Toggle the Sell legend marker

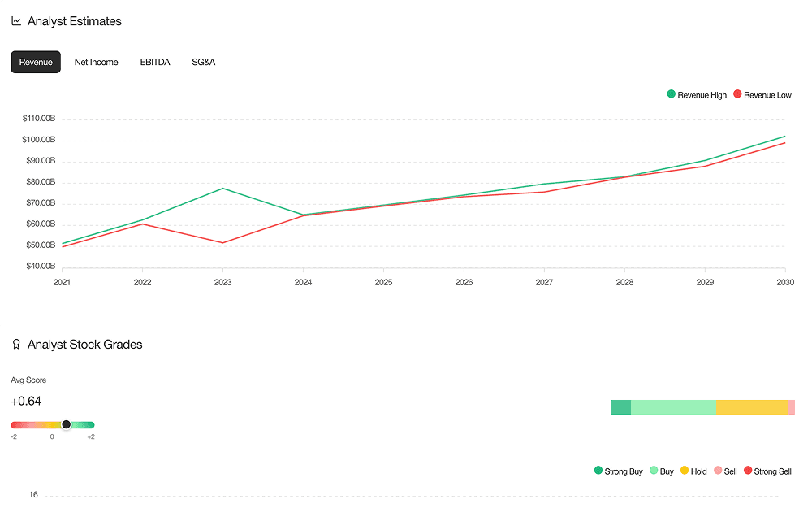coord(718,471)
